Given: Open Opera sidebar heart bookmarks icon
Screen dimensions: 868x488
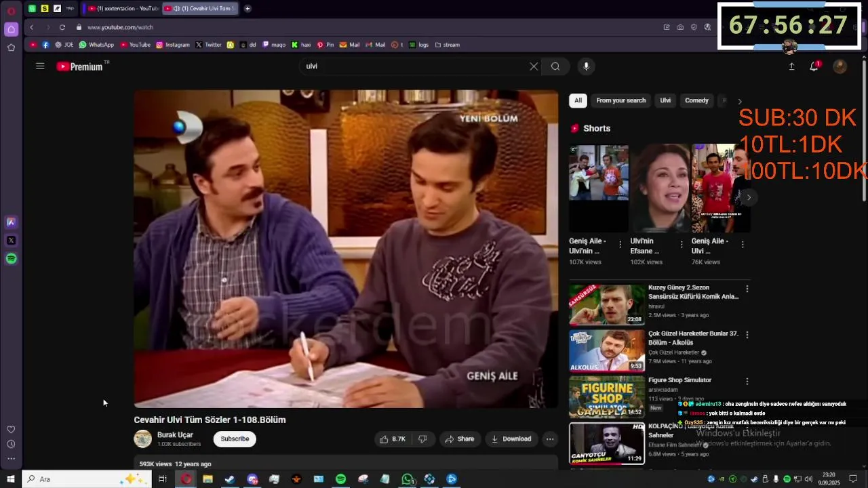Looking at the screenshot, I should tap(11, 429).
